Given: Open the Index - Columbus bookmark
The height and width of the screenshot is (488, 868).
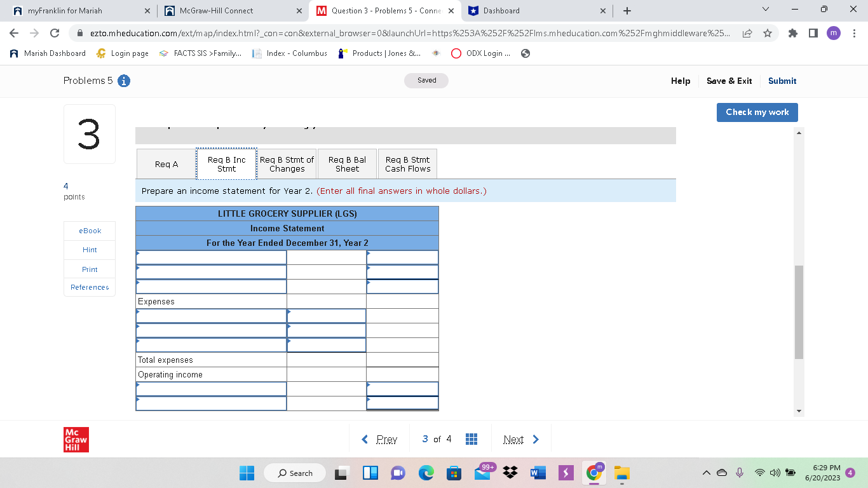Looking at the screenshot, I should 290,53.
